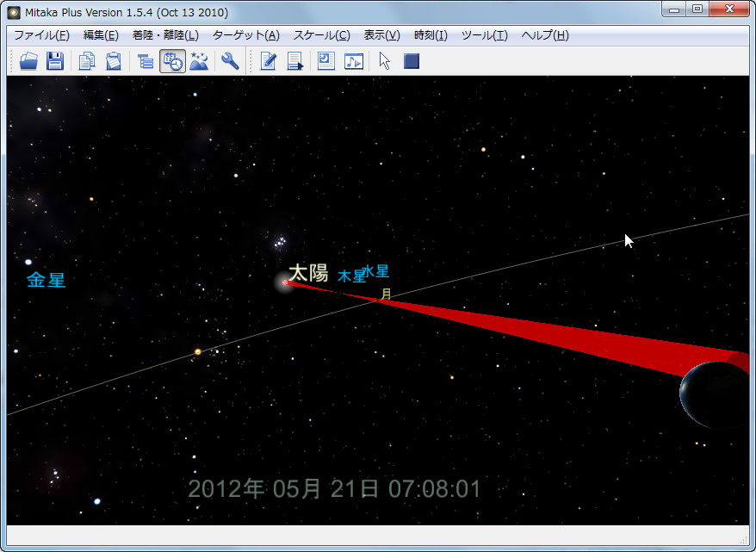This screenshot has height=552, width=756.
Task: Open the 表示(V) menu
Action: click(381, 35)
